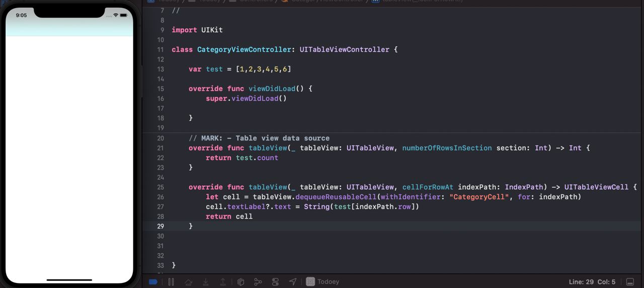Screen dimensions: 644x288
Task: Click the CategoryViewController class name
Action: 244,49
